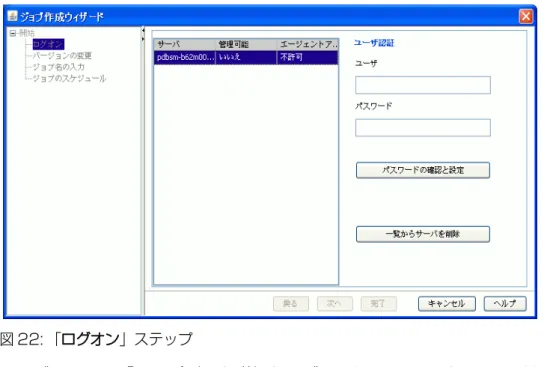
Task: Select the バージョンの変更 tree step
Action: point(62,56)
